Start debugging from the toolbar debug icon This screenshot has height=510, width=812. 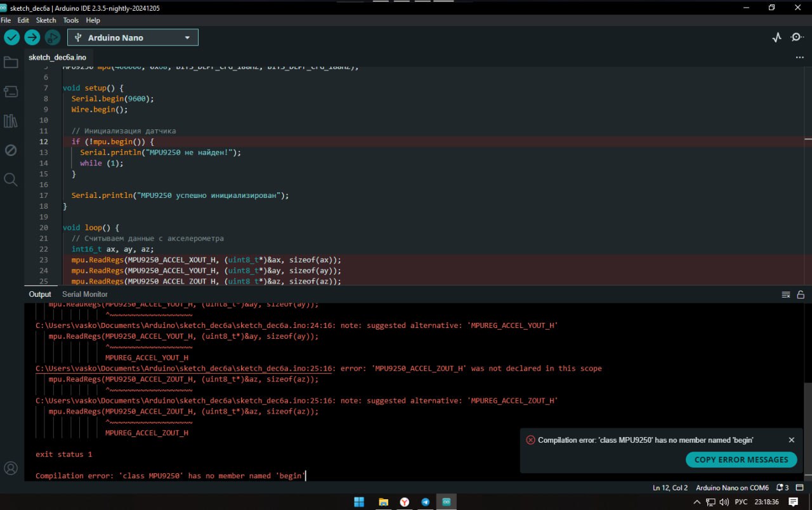coord(52,37)
